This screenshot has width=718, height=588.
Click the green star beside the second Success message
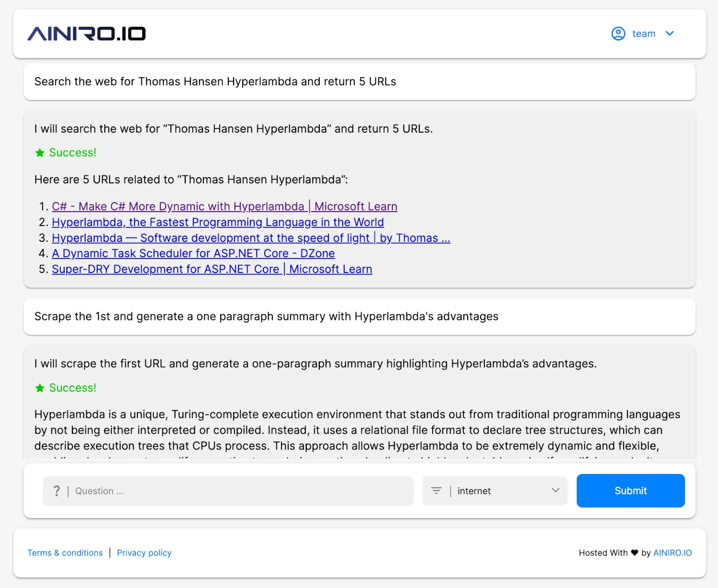coord(40,387)
